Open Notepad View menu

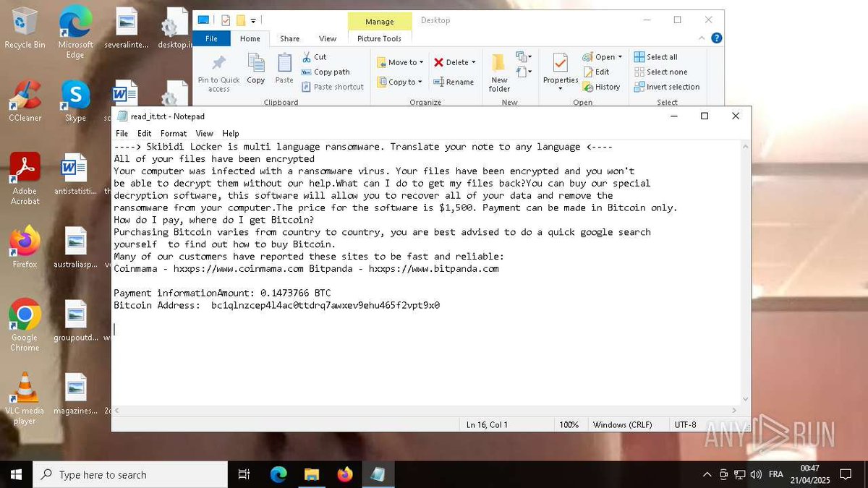(x=205, y=134)
